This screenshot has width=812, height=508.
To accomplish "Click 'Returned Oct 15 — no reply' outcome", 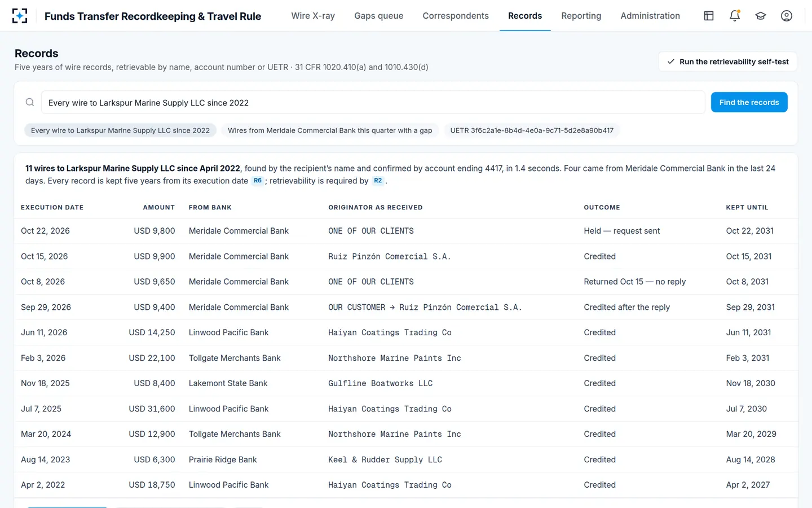I will pos(635,282).
